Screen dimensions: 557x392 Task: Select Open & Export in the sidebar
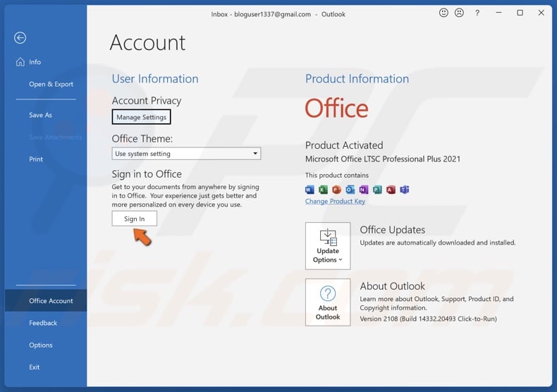[51, 84]
